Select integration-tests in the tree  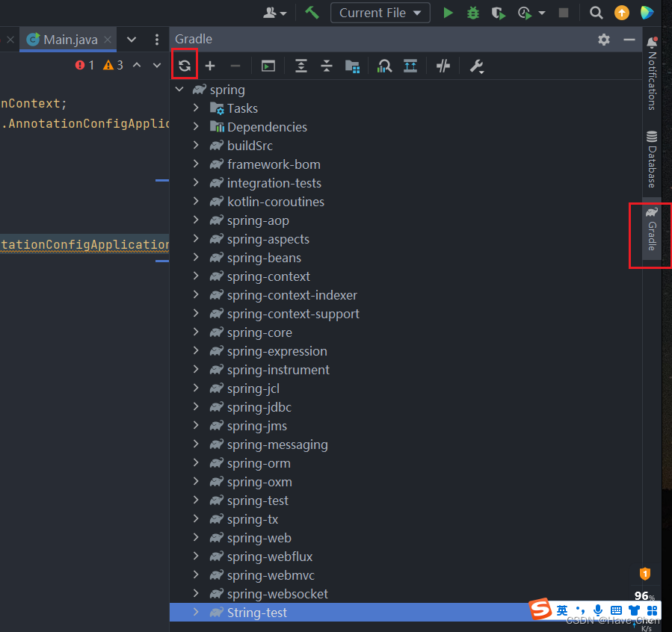click(x=274, y=183)
